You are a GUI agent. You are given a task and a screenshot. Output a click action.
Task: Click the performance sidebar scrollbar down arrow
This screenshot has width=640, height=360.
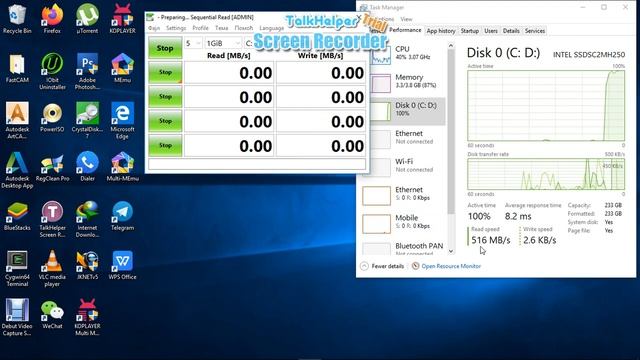(451, 251)
